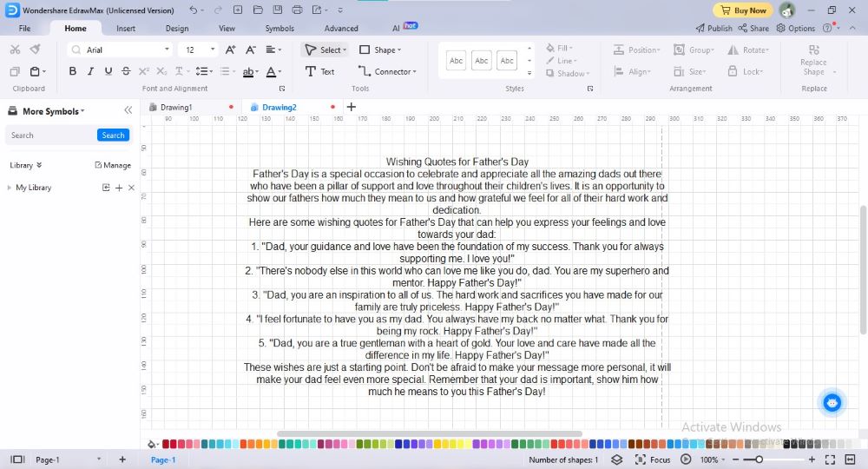This screenshot has width=868, height=469.
Task: Click the Share button
Action: coord(753,28)
